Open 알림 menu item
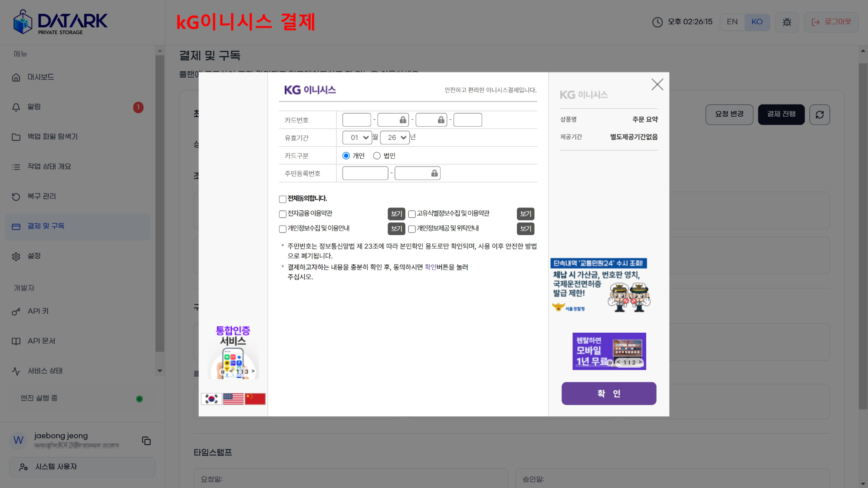Image resolution: width=868 pixels, height=488 pixels. pyautogui.click(x=77, y=107)
